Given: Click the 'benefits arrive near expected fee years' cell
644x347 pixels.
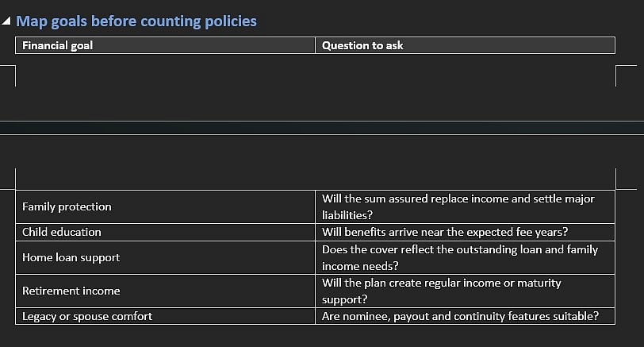Looking at the screenshot, I should (465, 233).
